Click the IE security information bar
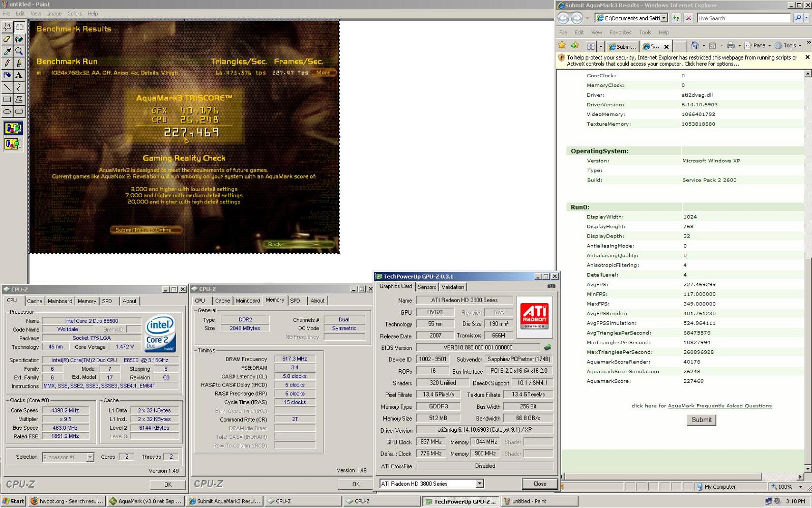Screen dimensions: 812x508 683,61
